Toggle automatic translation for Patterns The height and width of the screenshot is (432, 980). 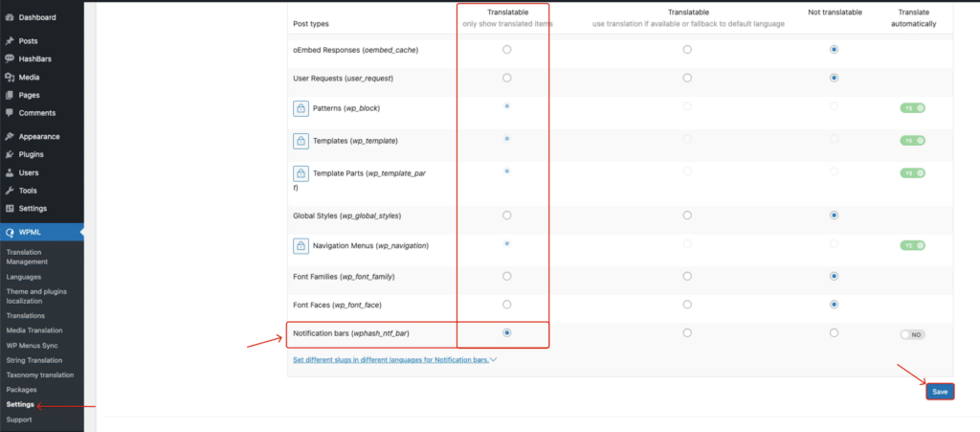pos(912,108)
